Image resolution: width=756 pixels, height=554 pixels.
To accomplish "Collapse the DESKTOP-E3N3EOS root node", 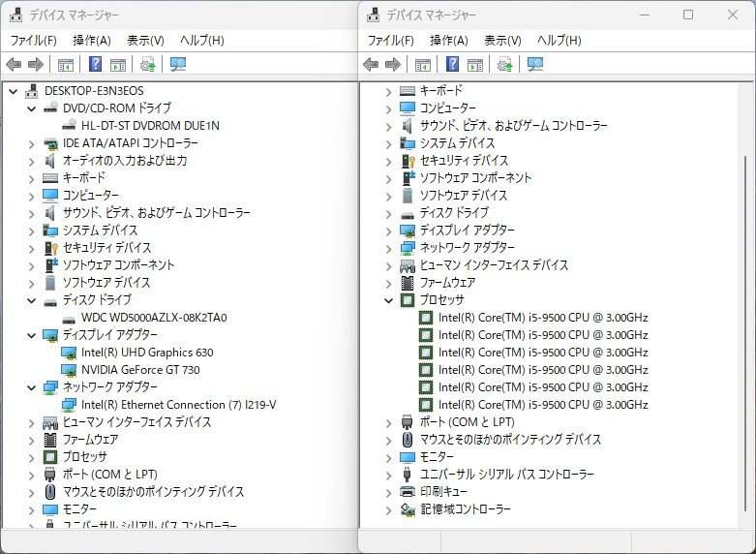I will (13, 91).
